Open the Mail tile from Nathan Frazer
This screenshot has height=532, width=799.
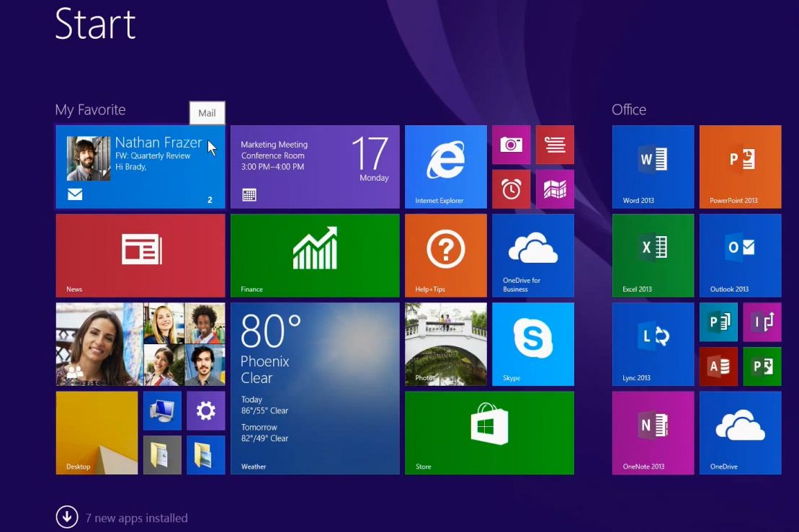click(x=140, y=167)
